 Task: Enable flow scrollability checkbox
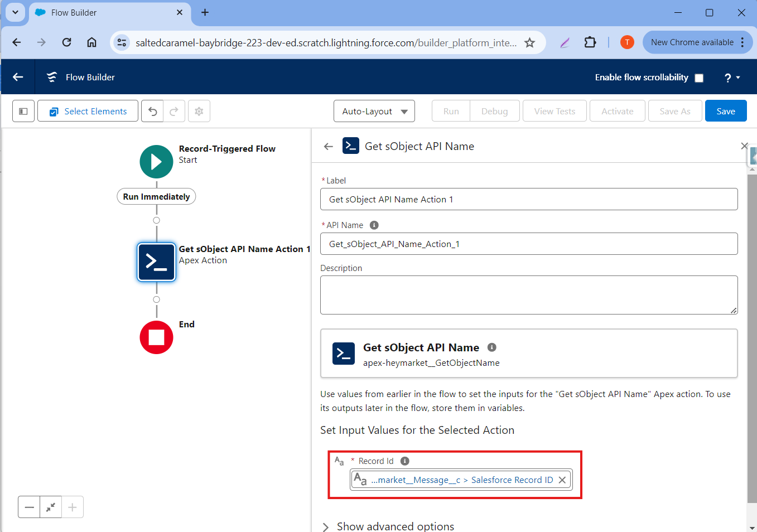(699, 78)
